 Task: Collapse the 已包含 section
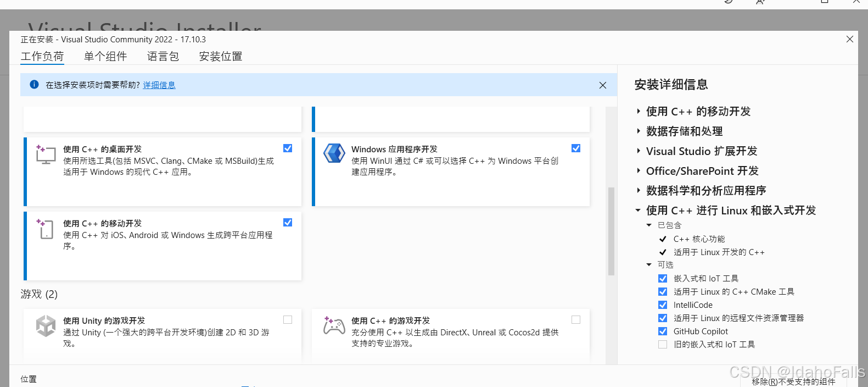pyautogui.click(x=649, y=225)
